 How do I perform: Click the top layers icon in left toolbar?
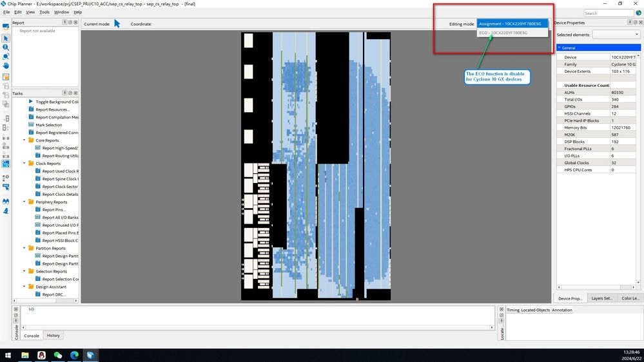[6, 27]
